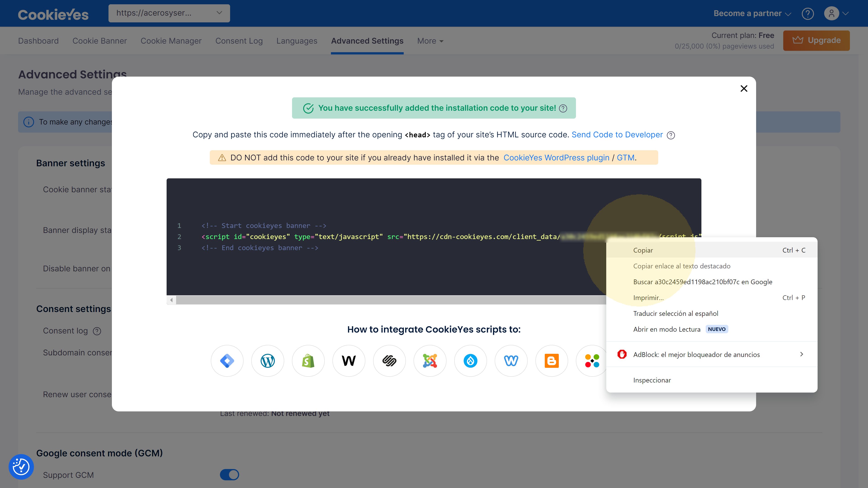Go to the Dashboard tab

[x=38, y=41]
